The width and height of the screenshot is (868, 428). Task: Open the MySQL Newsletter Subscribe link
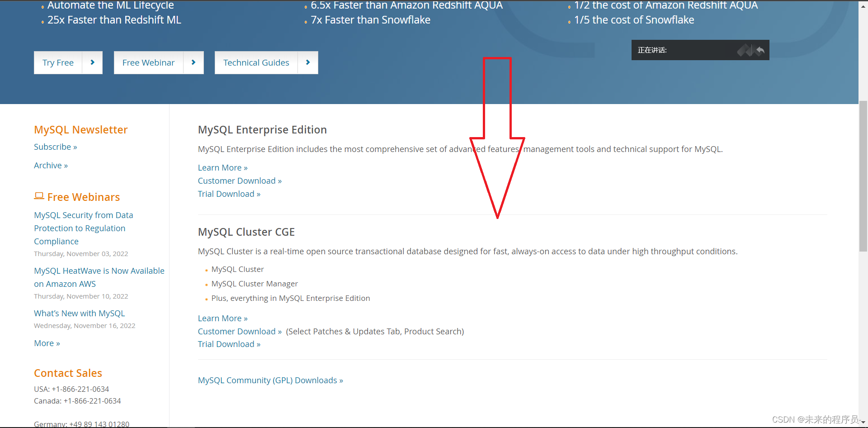click(56, 147)
